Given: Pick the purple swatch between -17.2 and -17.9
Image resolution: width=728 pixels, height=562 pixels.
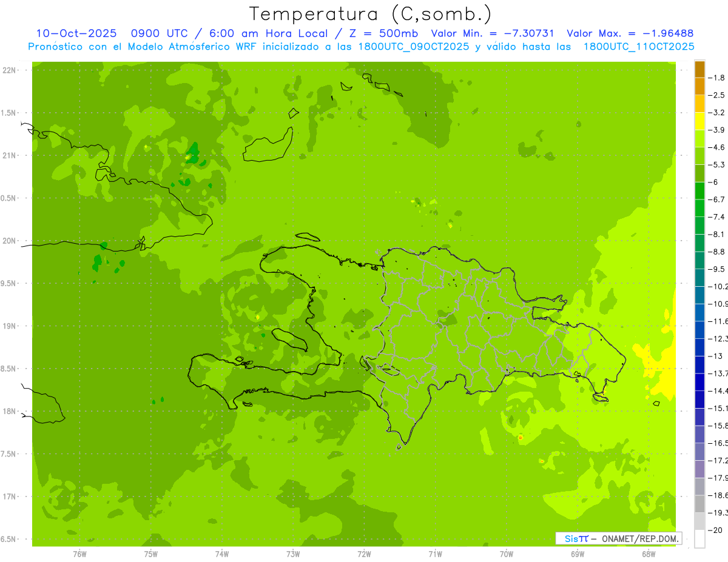Looking at the screenshot, I should (x=699, y=469).
